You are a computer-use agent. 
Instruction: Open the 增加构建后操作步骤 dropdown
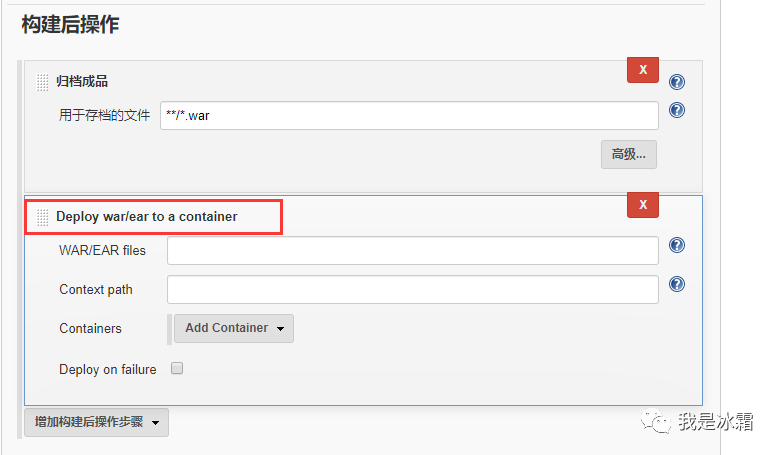coord(96,422)
